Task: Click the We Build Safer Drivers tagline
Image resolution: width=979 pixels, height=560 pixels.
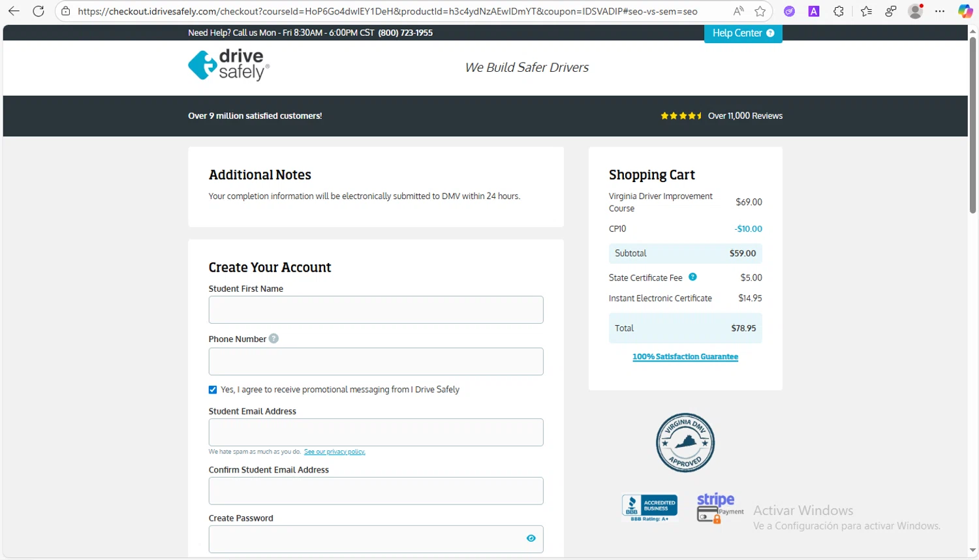Action: coord(527,67)
